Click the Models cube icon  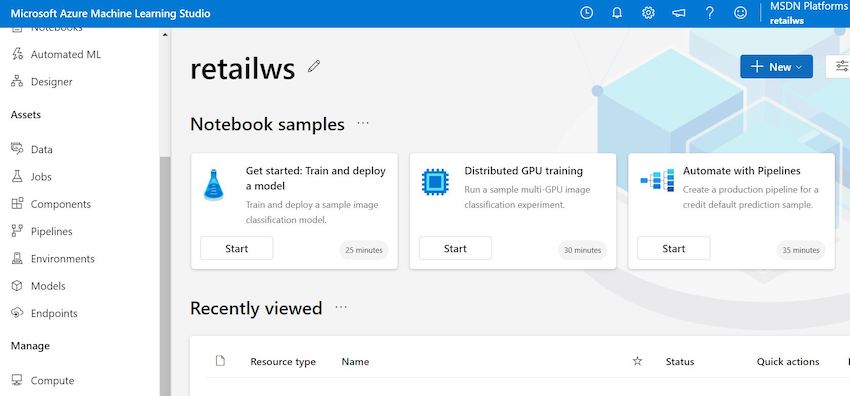[x=17, y=285]
